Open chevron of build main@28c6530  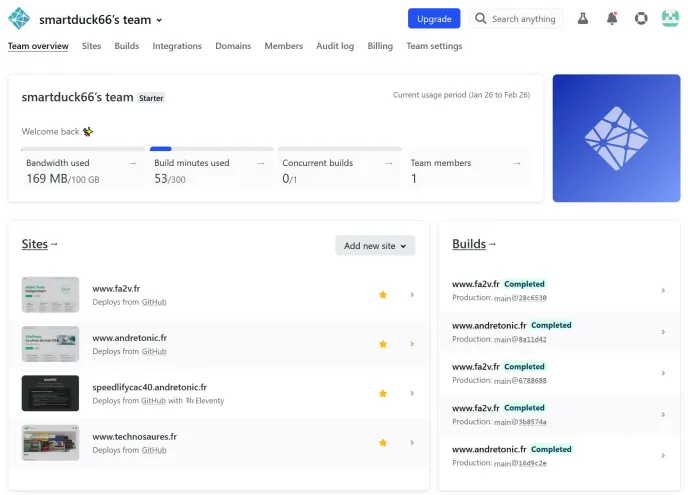tap(663, 291)
